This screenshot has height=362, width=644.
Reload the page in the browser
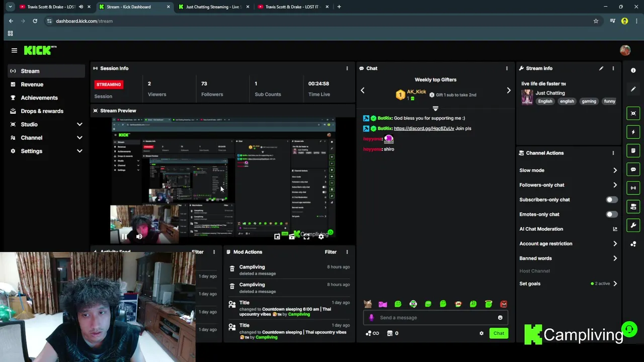35,21
